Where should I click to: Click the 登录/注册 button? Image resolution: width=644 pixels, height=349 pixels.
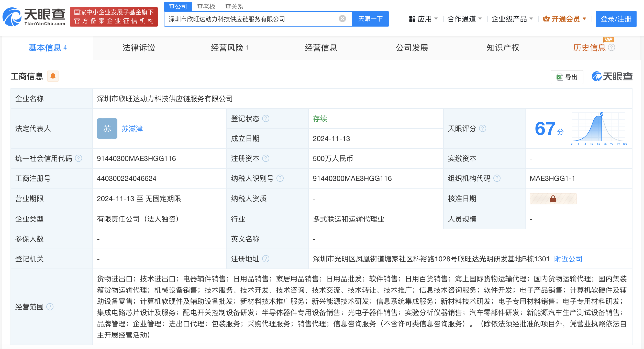[616, 19]
